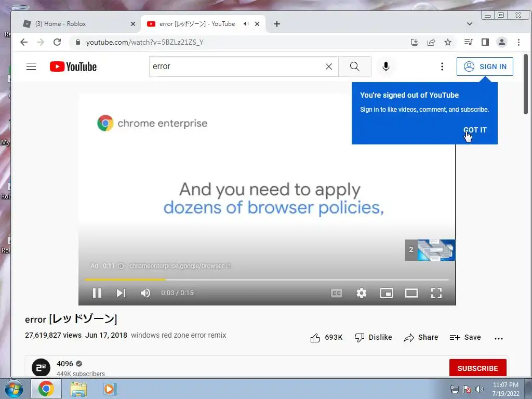Image resolution: width=532 pixels, height=399 pixels.
Task: Open Chrome from the taskbar
Action: pos(46,389)
